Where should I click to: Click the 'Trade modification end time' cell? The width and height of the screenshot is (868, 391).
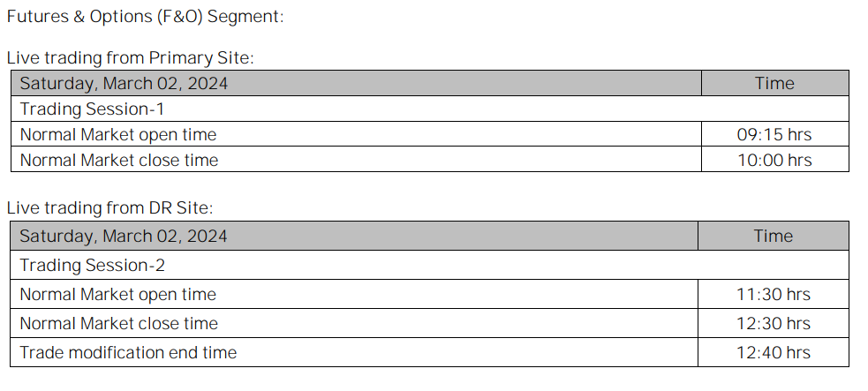pyautogui.click(x=129, y=352)
